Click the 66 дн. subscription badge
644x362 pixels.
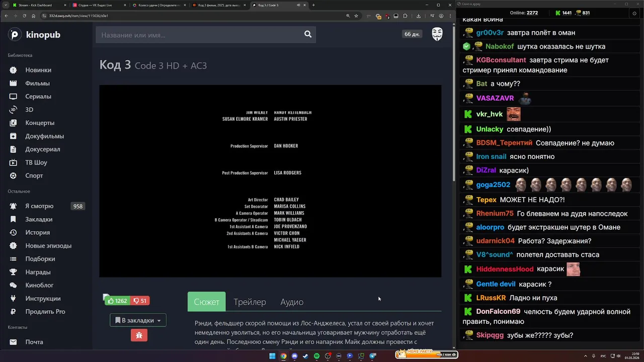[412, 34]
